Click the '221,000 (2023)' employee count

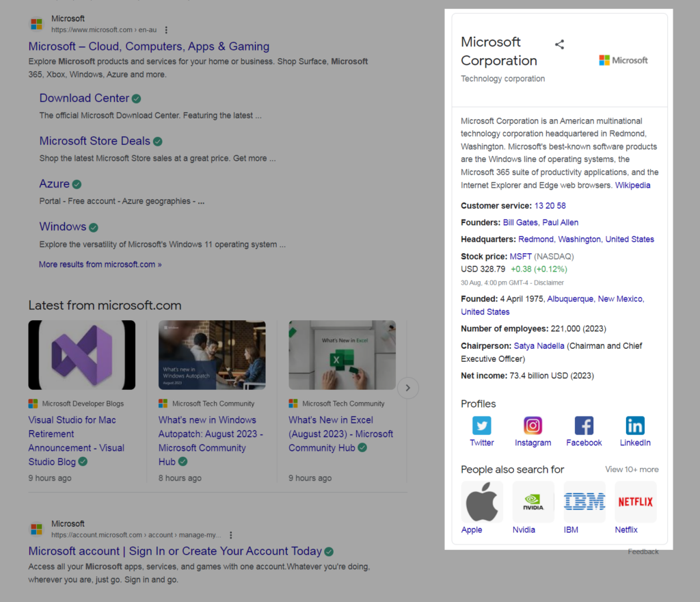pyautogui.click(x=578, y=328)
